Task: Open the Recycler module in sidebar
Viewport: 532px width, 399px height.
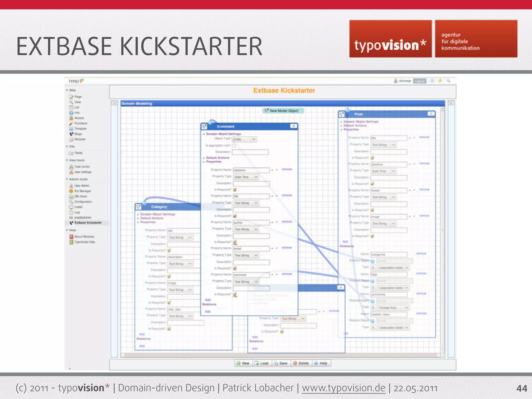Action: [x=77, y=139]
